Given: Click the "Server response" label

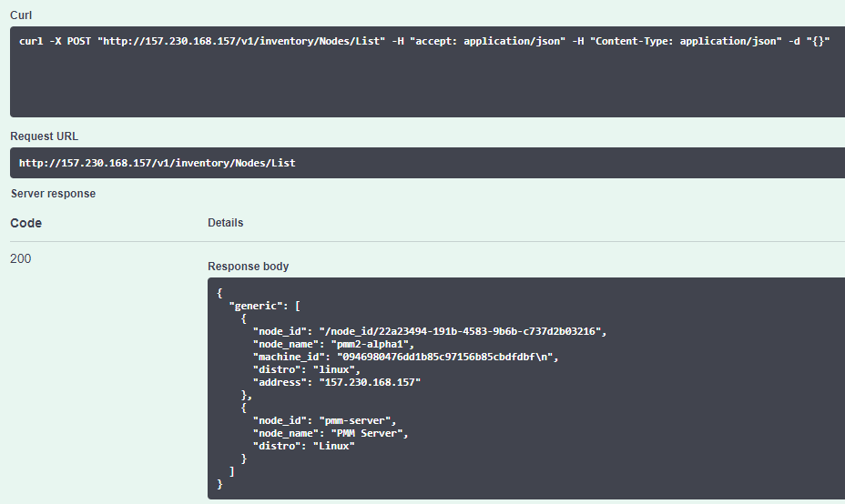Looking at the screenshot, I should click(x=53, y=194).
